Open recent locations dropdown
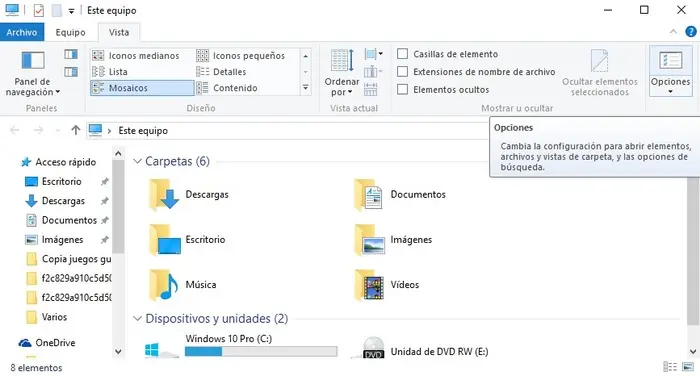Screen dimensions: 700x376 [58, 130]
